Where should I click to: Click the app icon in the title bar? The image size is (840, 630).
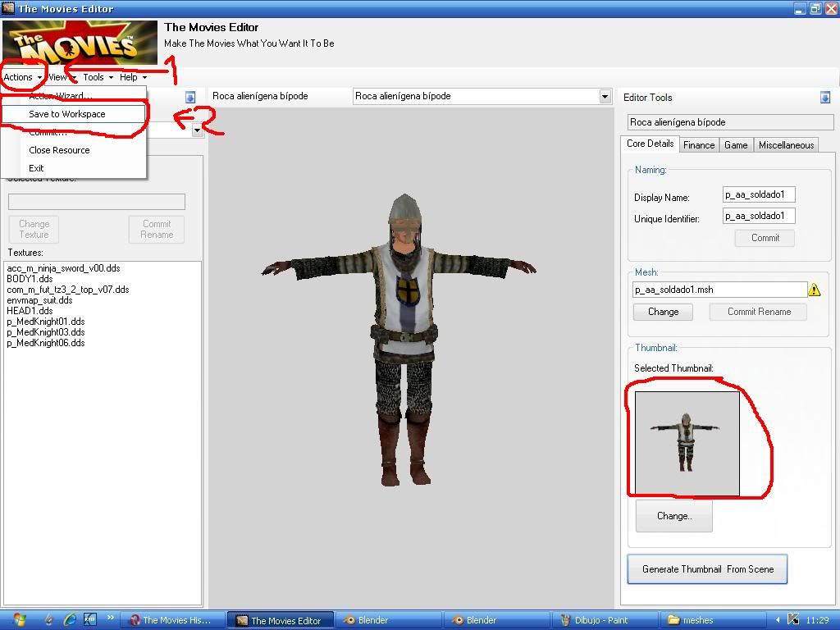[8, 8]
